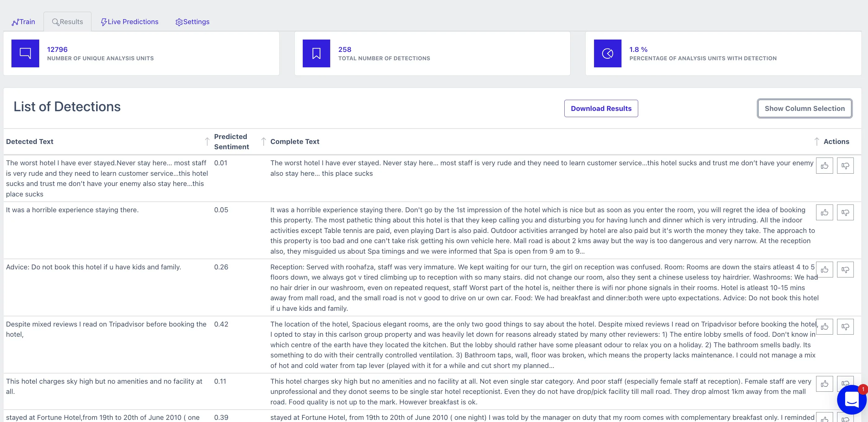Screen dimensions: 868x422
Task: Toggle sort order on Predicted Sentiment column
Action: click(x=207, y=141)
